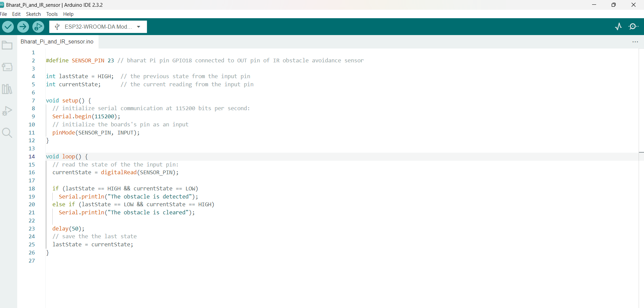
Task: Click the Upload arrow button
Action: click(x=23, y=27)
